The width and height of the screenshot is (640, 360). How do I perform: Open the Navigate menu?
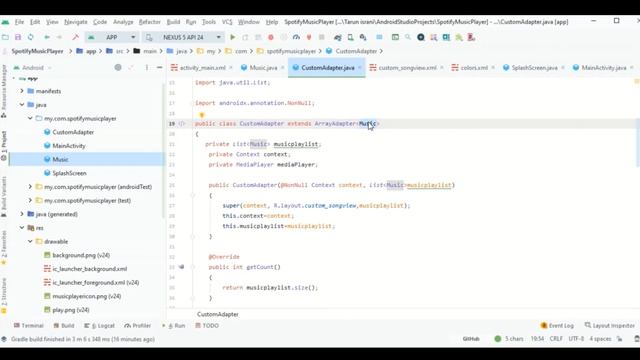pos(76,22)
